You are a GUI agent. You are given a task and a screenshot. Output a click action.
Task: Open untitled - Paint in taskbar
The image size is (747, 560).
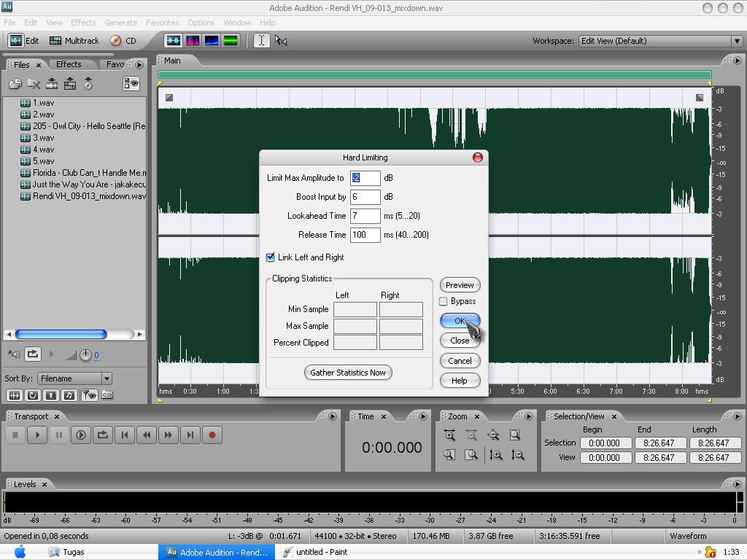[315, 552]
